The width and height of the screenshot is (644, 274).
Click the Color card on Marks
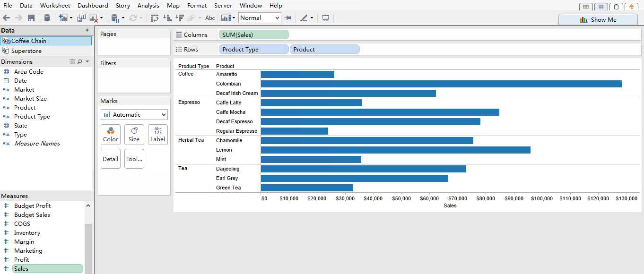[x=111, y=135]
